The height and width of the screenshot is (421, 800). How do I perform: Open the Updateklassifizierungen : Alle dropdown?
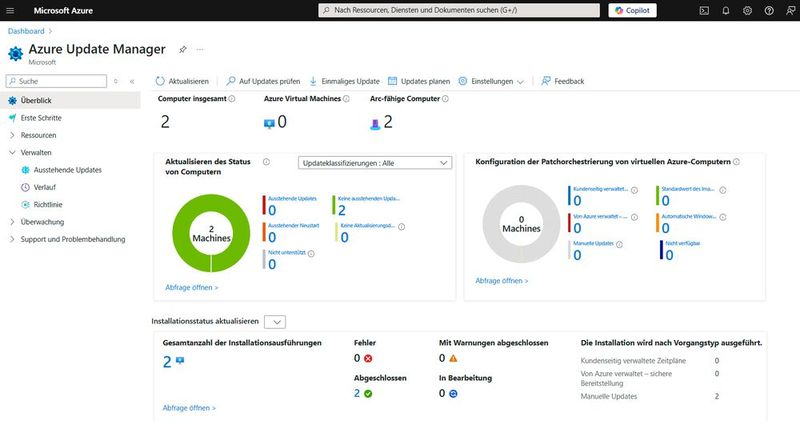pos(374,163)
